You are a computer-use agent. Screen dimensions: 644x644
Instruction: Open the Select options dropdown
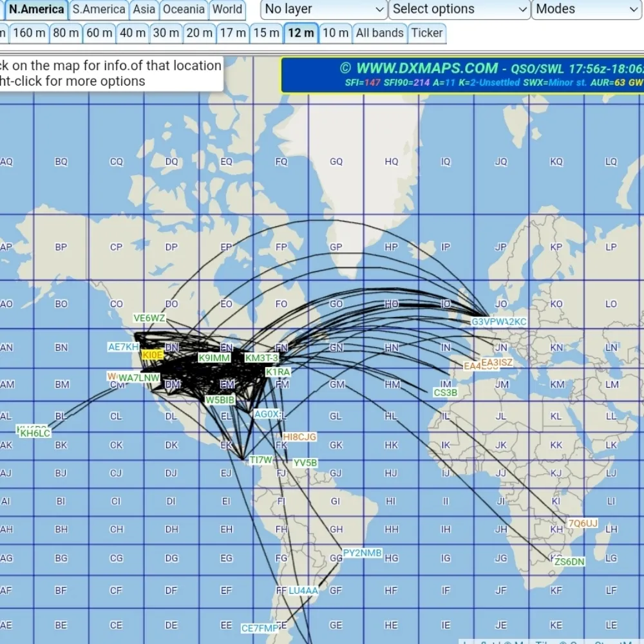coord(460,9)
